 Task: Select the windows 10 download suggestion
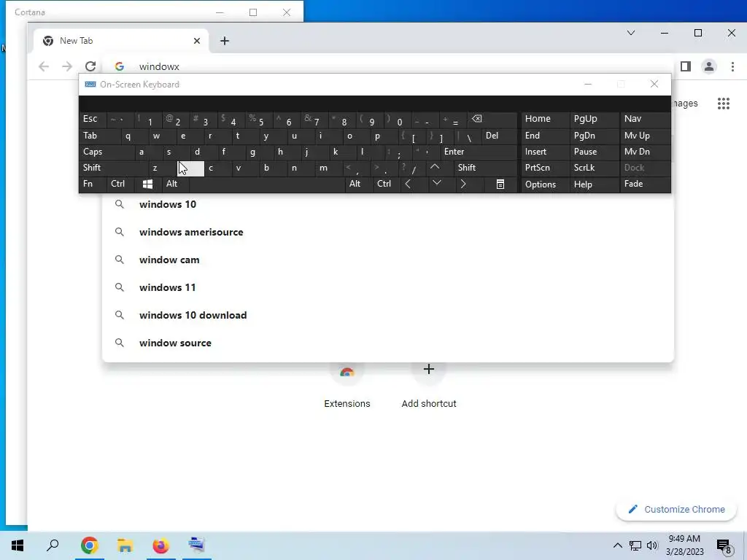(x=388, y=315)
